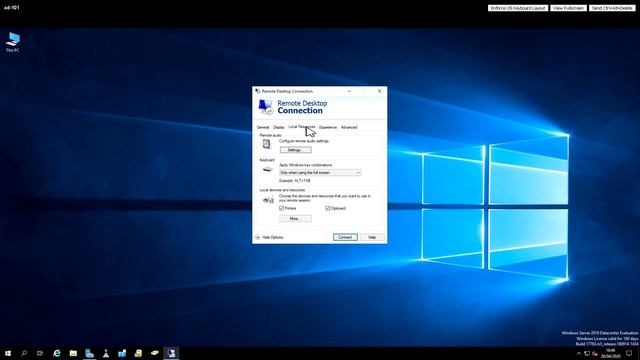Toggle the Printers checkbox
This screenshot has width=640, height=360.
(x=282, y=208)
